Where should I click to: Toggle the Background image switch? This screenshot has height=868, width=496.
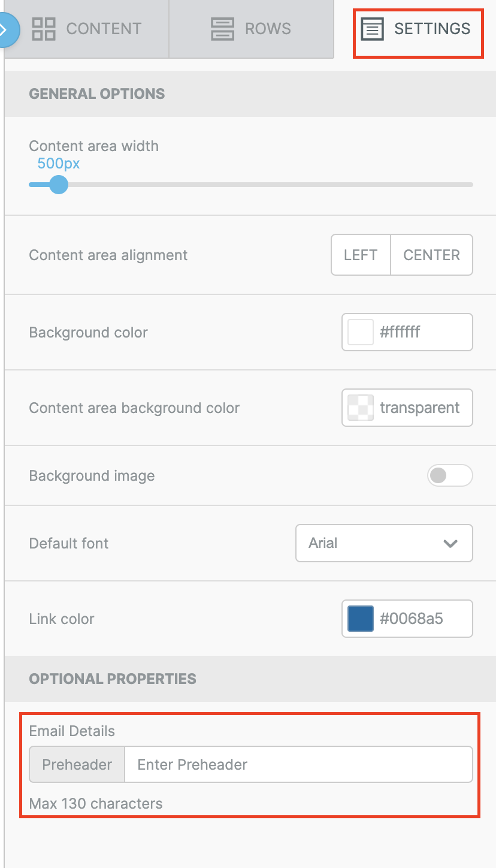pos(450,476)
